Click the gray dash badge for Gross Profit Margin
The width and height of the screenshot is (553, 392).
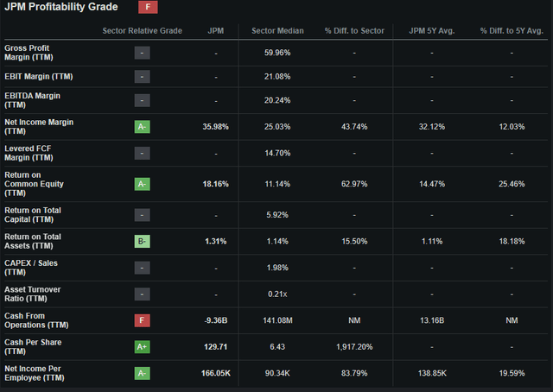point(142,53)
